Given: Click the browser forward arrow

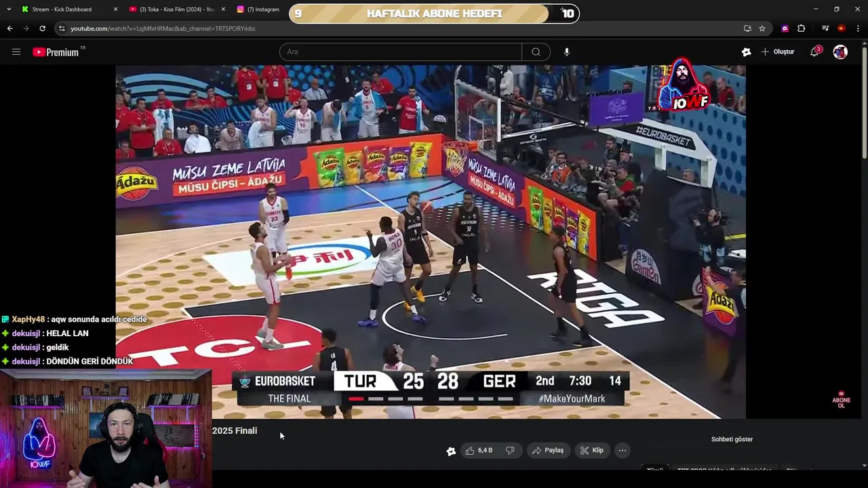Looking at the screenshot, I should pos(26,28).
